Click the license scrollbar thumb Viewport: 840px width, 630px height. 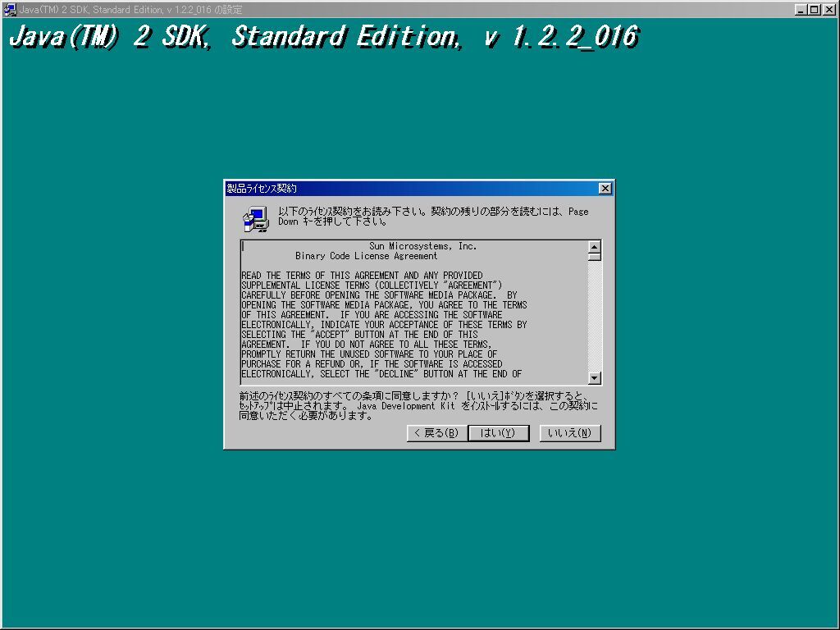(594, 257)
